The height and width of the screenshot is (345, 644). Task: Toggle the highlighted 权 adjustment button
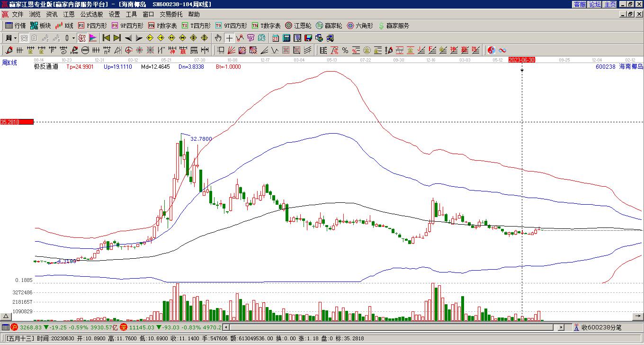tap(81, 38)
